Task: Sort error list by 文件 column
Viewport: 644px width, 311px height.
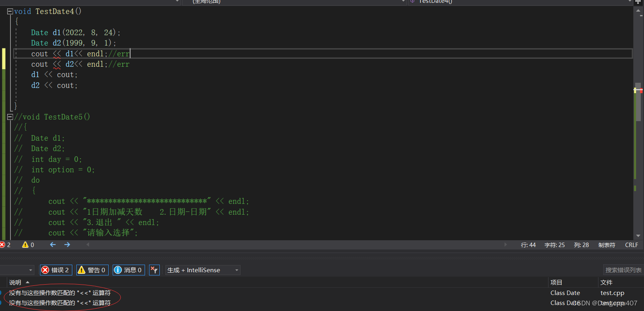Action: coord(606,282)
